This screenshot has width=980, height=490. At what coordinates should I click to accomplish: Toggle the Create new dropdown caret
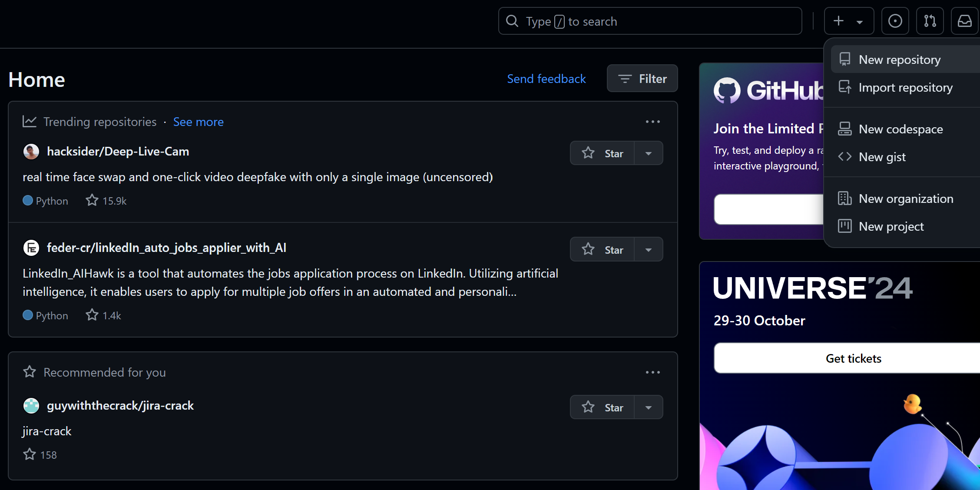pos(860,22)
